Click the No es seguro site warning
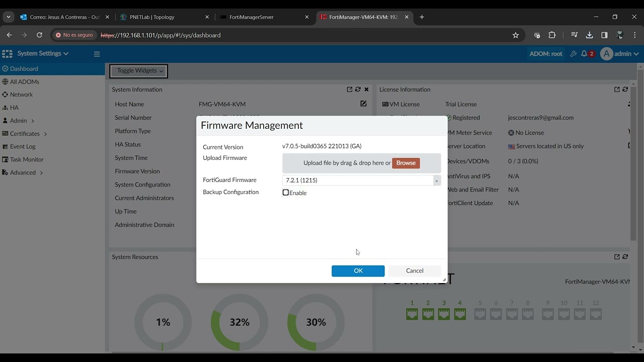 pos(74,35)
